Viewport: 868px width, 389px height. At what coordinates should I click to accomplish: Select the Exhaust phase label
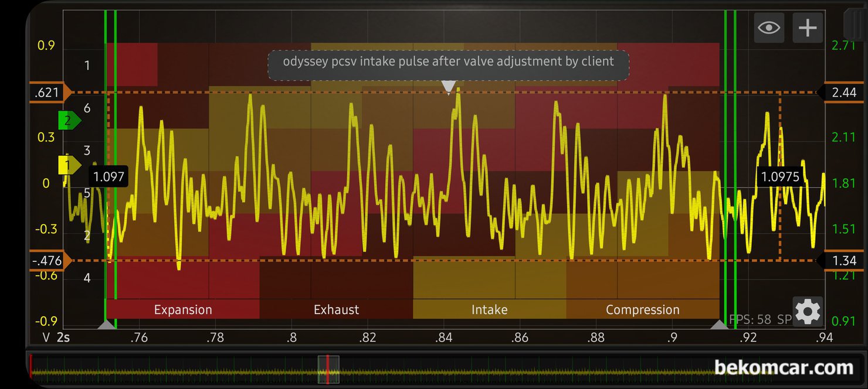[x=336, y=309]
